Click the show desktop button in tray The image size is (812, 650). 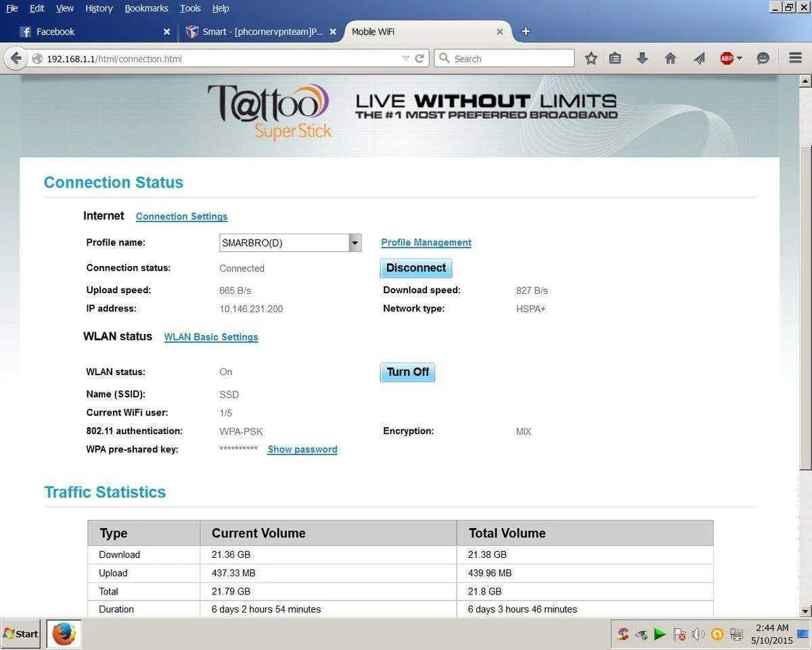coord(803,634)
